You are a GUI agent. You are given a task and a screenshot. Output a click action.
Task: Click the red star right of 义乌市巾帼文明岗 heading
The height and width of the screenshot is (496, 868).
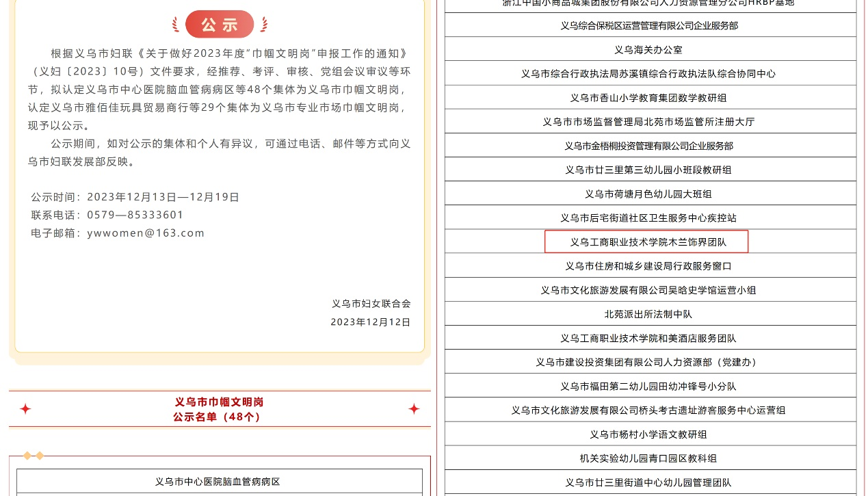414,409
